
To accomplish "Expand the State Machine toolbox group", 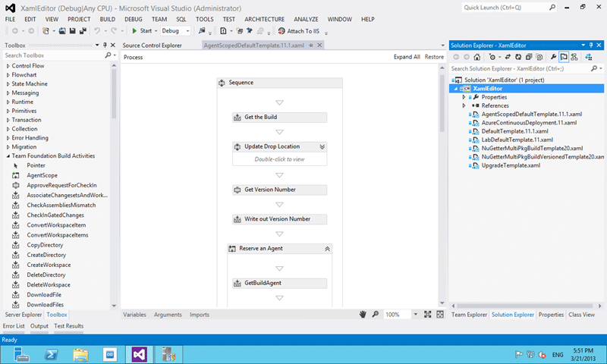I will [8, 84].
